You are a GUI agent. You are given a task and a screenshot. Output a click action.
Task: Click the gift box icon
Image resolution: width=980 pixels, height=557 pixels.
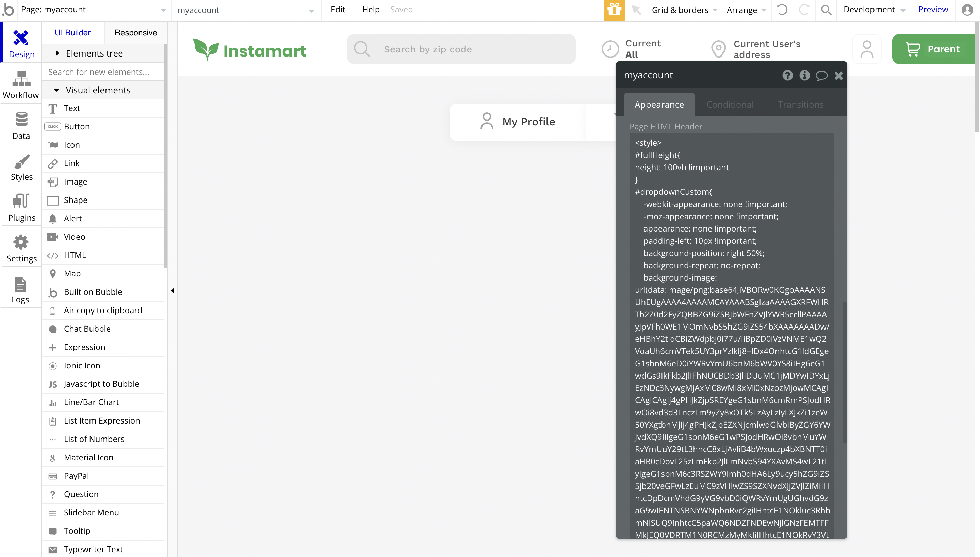click(614, 10)
